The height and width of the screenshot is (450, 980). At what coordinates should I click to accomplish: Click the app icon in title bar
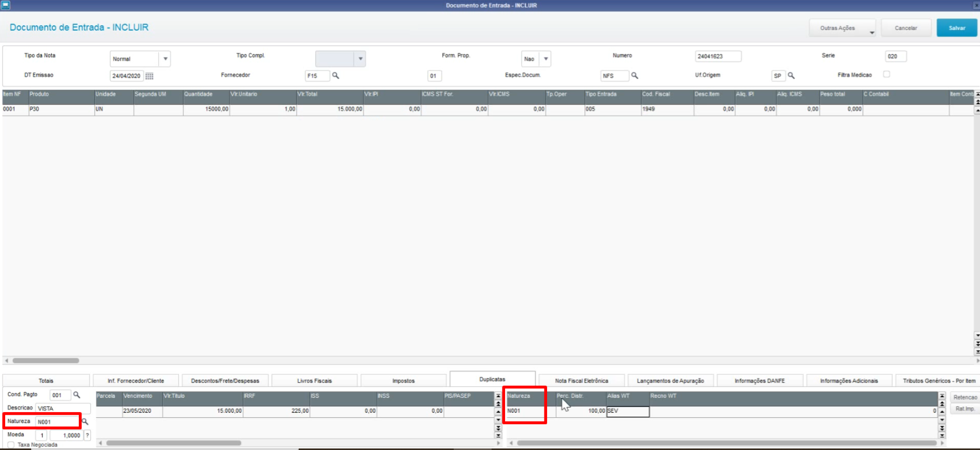click(5, 5)
